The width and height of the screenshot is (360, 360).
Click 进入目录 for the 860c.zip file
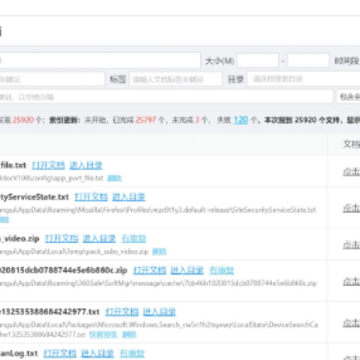187,270
